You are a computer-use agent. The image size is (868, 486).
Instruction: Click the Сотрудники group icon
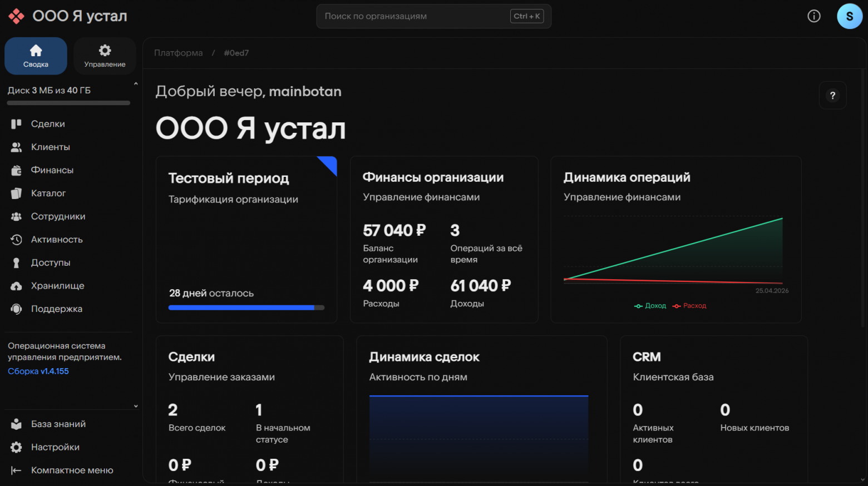click(16, 216)
